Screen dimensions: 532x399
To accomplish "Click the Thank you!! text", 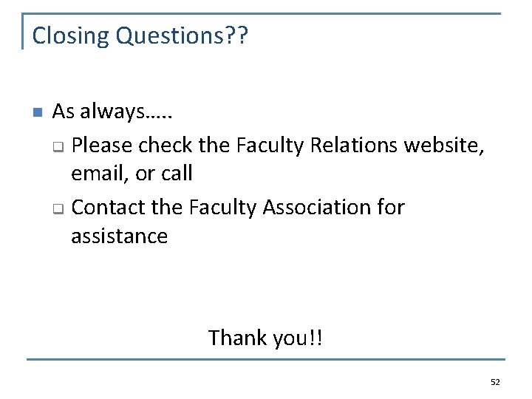I will pyautogui.click(x=265, y=338).
